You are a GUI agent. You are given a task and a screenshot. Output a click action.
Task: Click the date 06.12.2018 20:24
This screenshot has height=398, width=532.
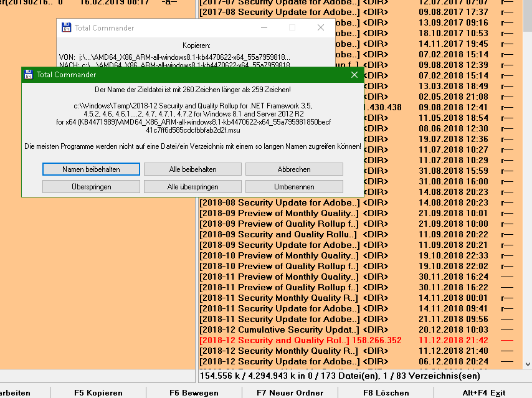point(454,361)
